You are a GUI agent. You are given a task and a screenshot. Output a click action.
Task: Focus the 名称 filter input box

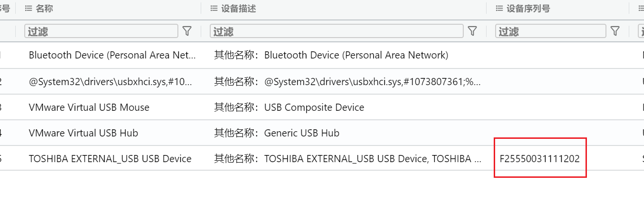coord(101,31)
